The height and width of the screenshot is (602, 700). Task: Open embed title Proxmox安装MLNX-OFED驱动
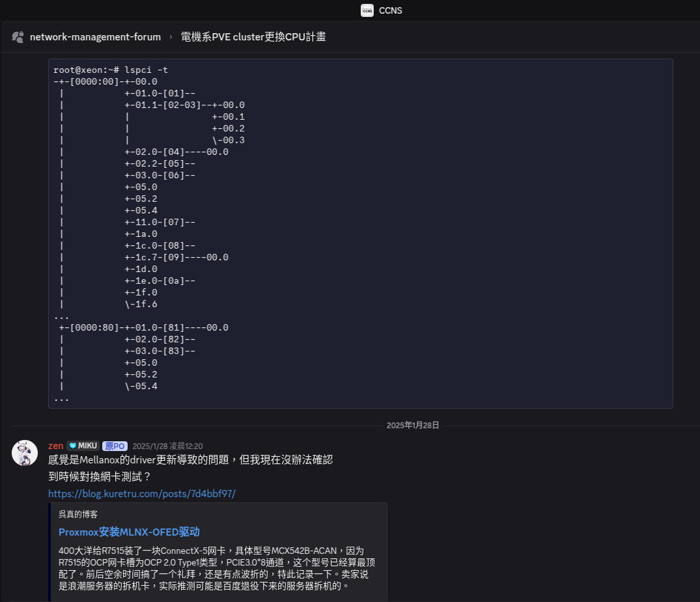tap(129, 532)
